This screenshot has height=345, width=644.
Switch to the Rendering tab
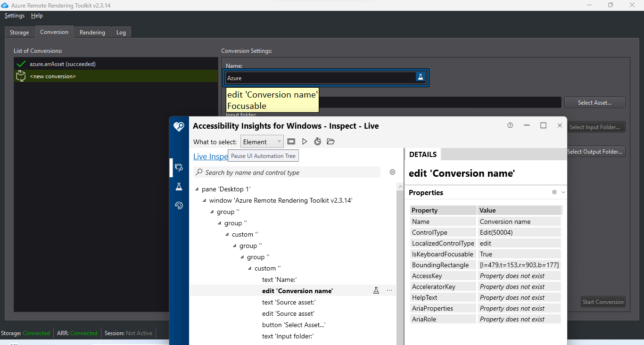pos(92,33)
